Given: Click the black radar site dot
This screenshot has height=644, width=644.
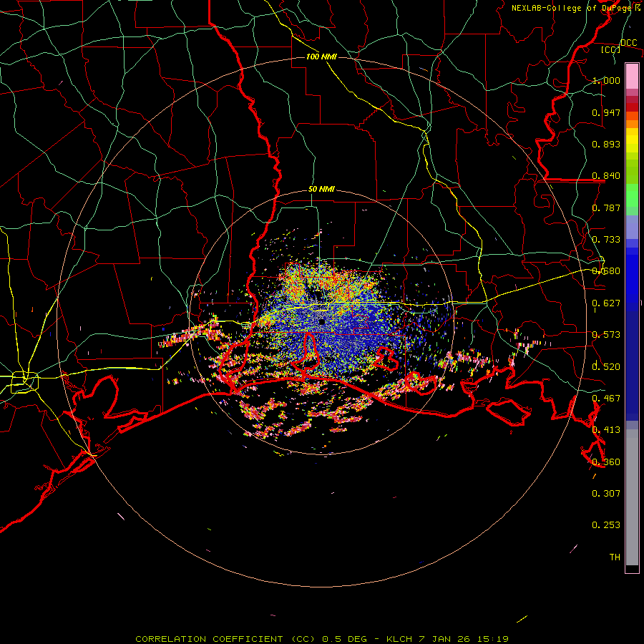Looking at the screenshot, I should [322, 321].
